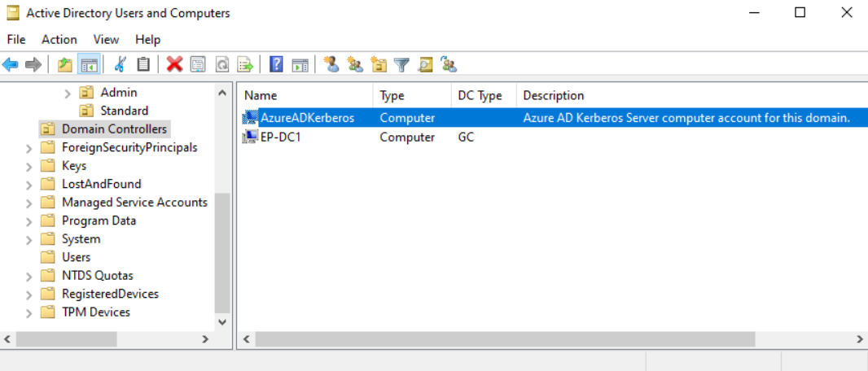Image resolution: width=868 pixels, height=371 pixels.
Task: Select Managed Service Accounts item
Action: tap(134, 203)
